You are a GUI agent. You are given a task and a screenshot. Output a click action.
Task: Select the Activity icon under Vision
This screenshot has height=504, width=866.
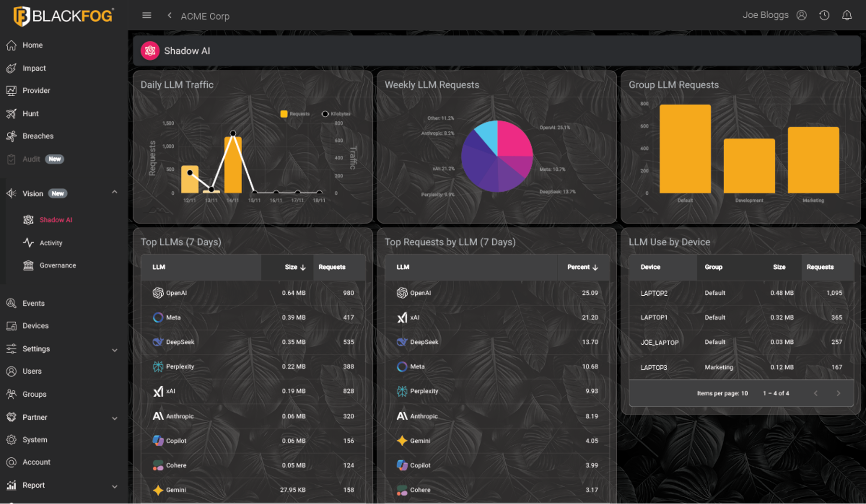[x=29, y=242]
